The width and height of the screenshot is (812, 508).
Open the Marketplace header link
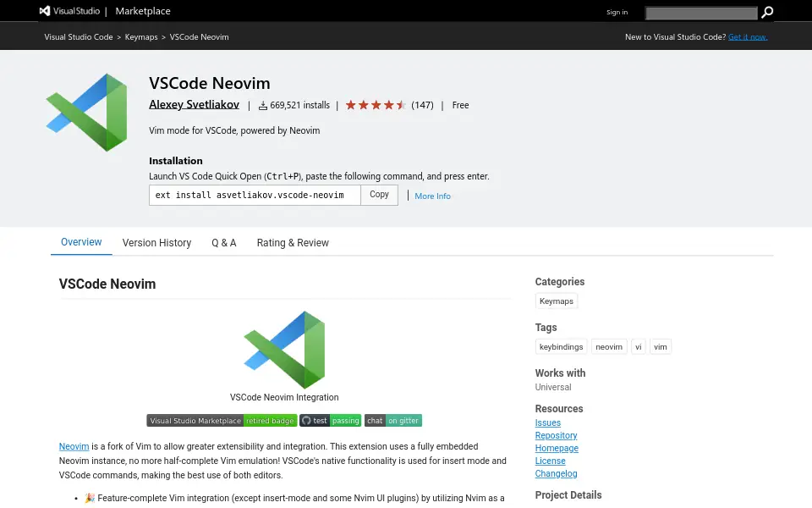pos(143,11)
